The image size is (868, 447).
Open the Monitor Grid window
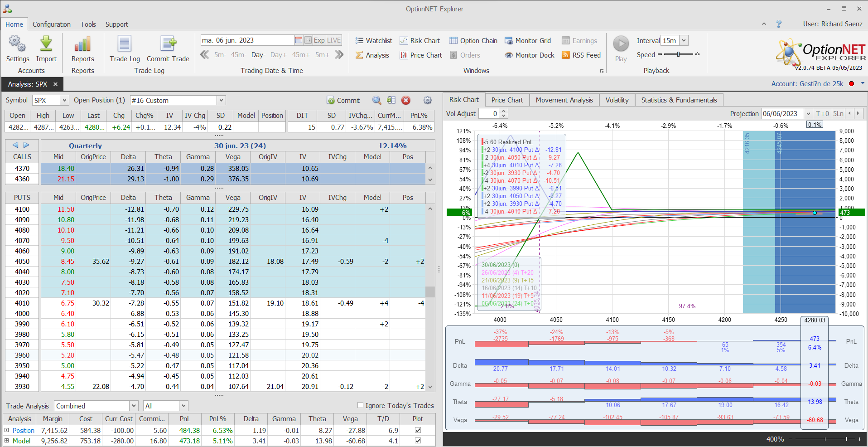pos(528,41)
